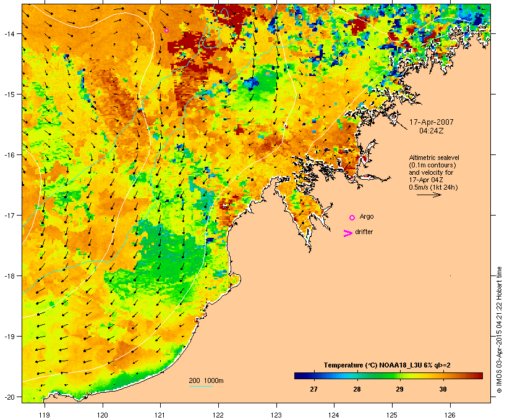
Task: Click the colorbar tick label '30'
Action: 443,389
